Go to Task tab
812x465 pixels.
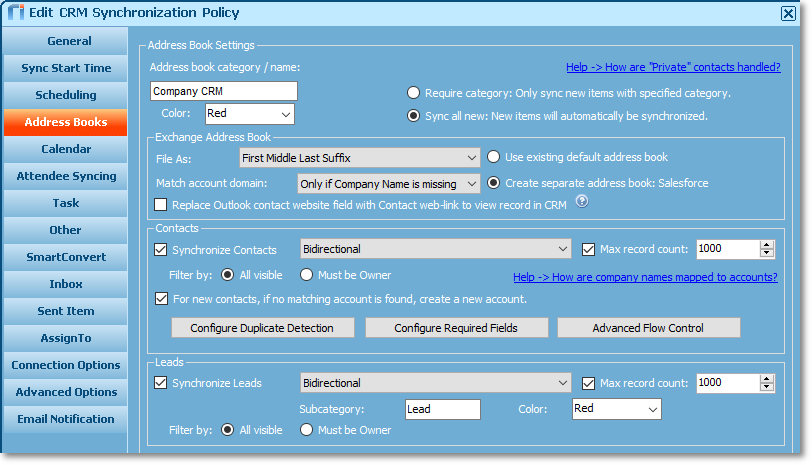[x=66, y=203]
